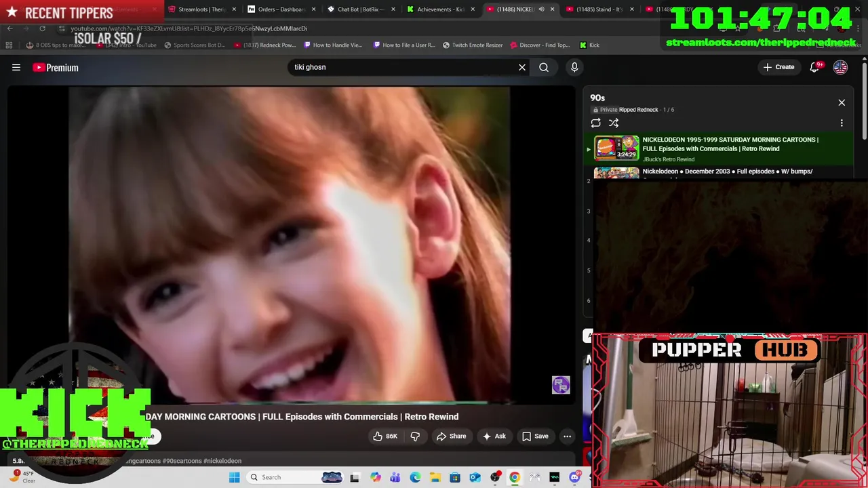Go to the YouTube Premium home logo

point(56,67)
